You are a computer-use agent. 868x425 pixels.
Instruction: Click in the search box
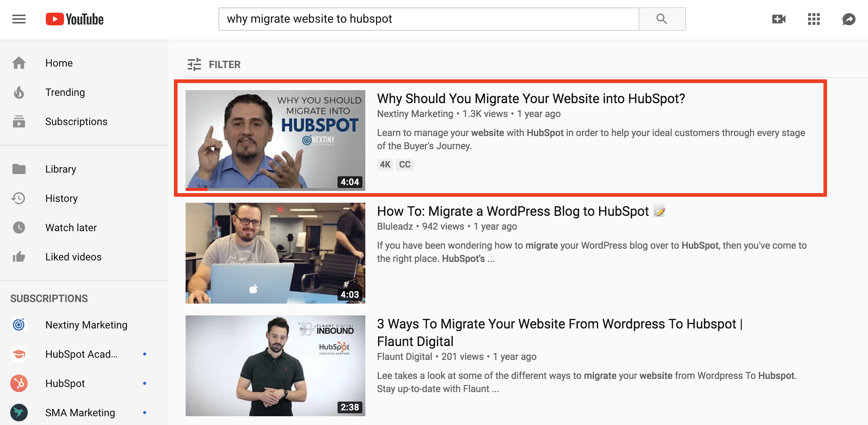pyautogui.click(x=429, y=19)
